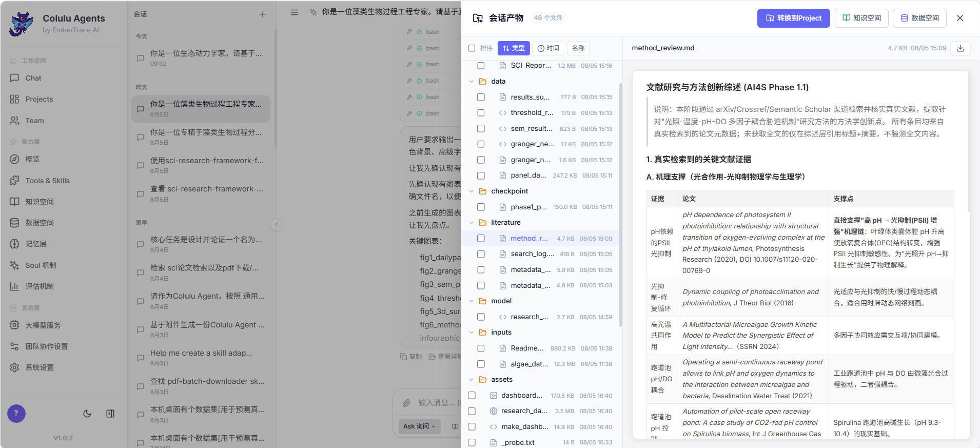The width and height of the screenshot is (980, 448).
Task: Click the book icon next to Ask 询问
Action: point(455,426)
